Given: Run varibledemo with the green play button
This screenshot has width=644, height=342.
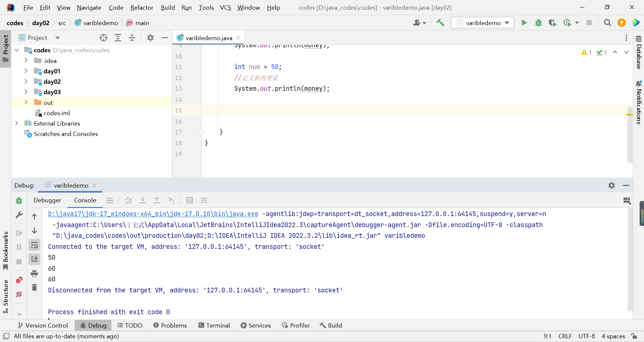Looking at the screenshot, I should point(524,22).
